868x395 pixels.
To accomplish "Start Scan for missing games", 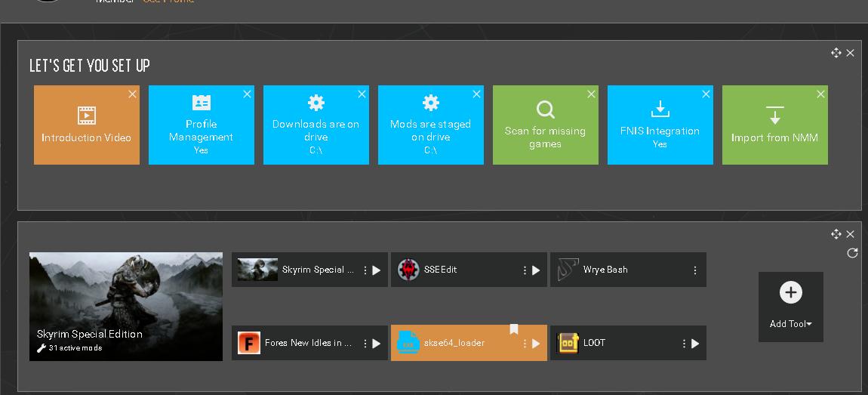I will (545, 125).
